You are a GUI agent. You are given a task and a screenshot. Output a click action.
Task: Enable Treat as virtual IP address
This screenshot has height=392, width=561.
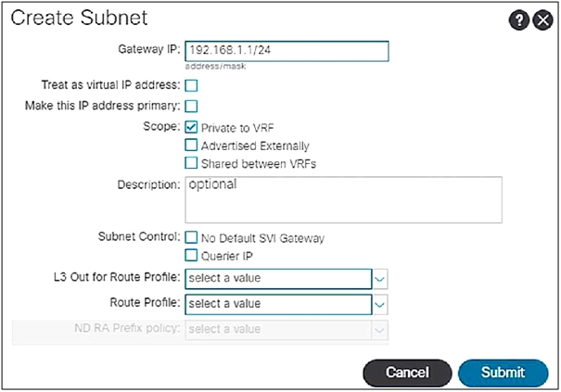(192, 85)
